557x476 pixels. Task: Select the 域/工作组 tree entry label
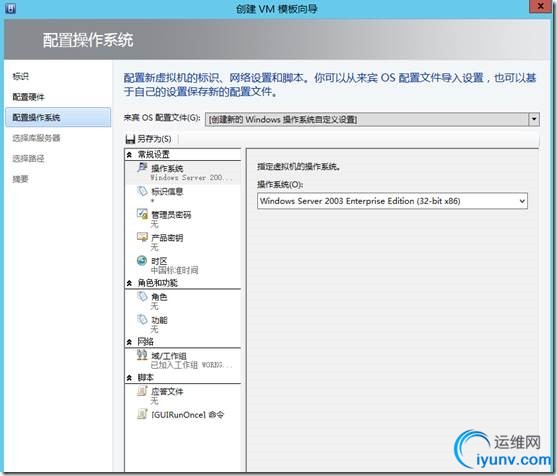pos(169,356)
